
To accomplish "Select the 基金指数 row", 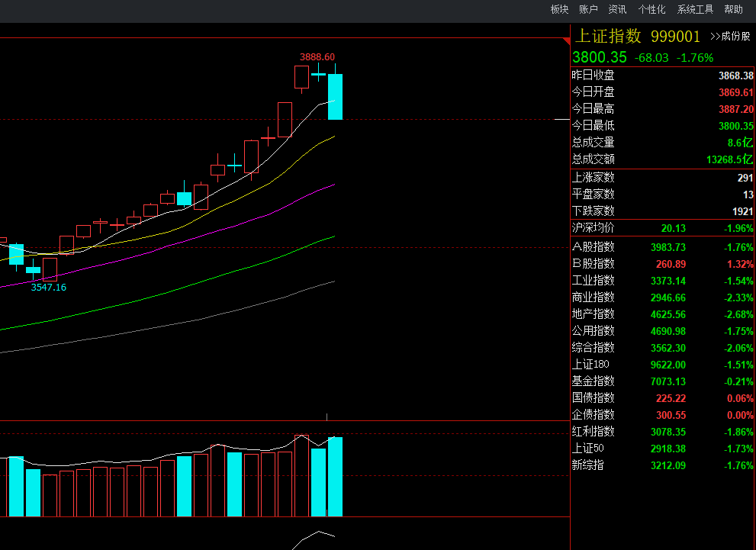I will click(x=662, y=381).
